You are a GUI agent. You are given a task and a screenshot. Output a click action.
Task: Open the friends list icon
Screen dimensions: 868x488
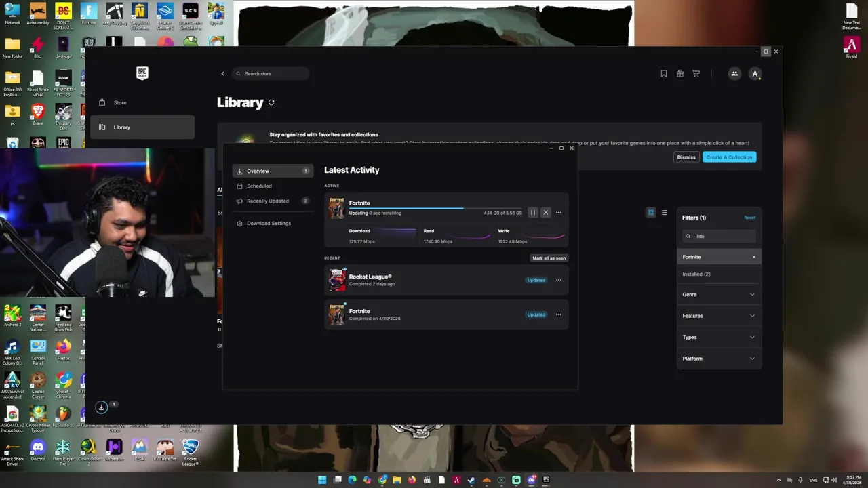[734, 74]
